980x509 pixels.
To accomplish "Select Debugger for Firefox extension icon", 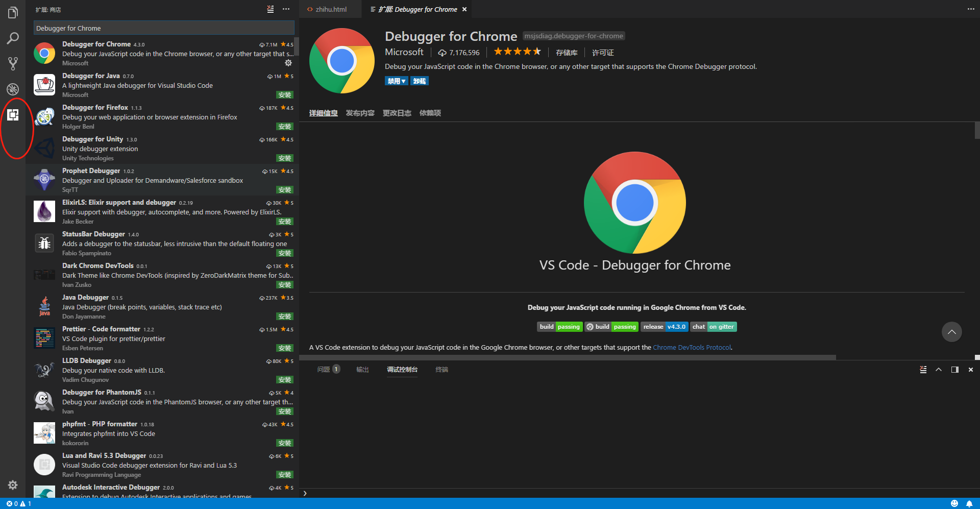I will point(44,116).
